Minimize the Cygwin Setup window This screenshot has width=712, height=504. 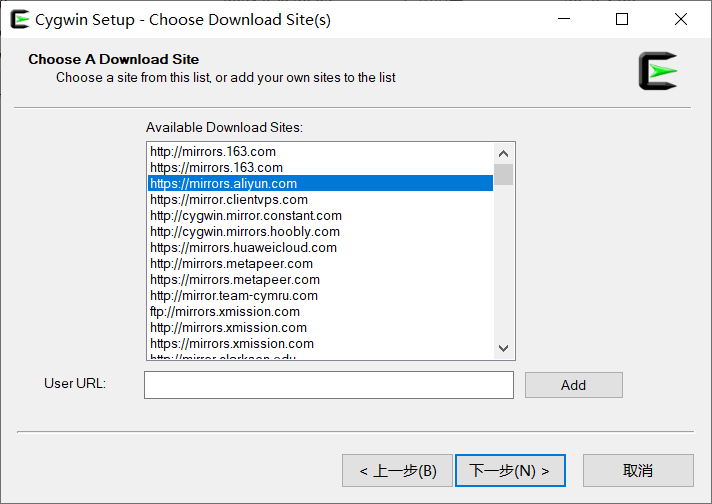[564, 19]
